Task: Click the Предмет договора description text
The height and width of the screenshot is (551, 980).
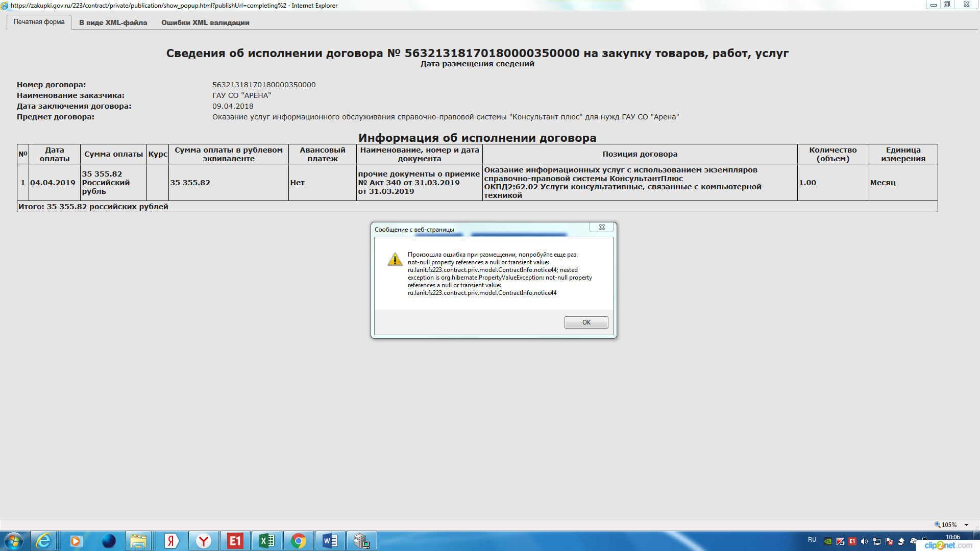Action: click(x=446, y=117)
